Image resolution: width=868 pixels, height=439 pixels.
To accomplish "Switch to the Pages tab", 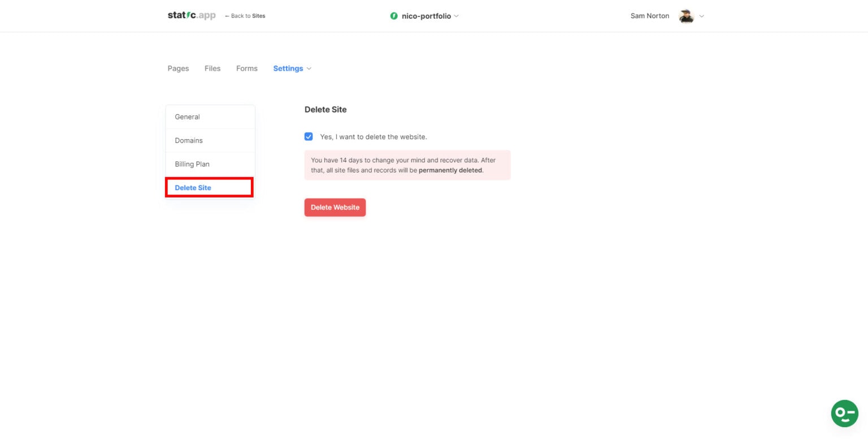I will click(178, 68).
